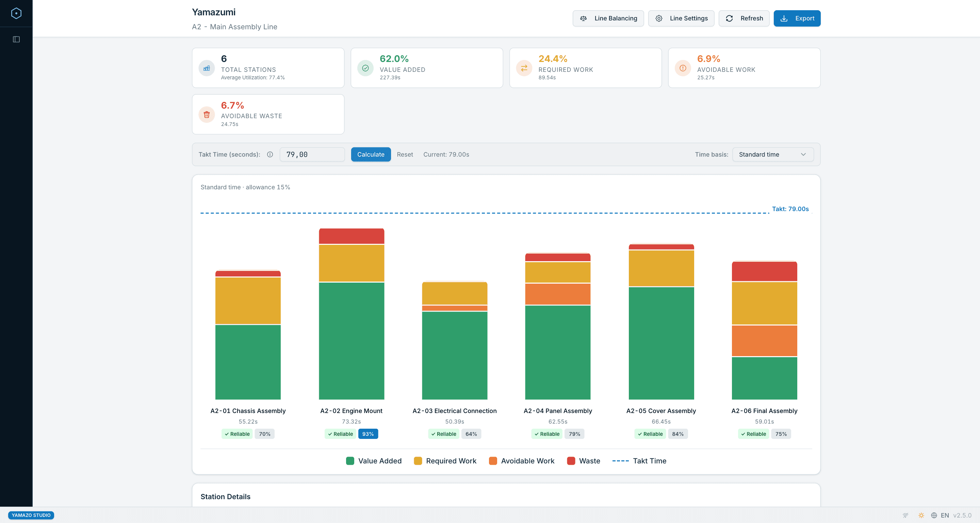Click the 75% utilization badge
The width and height of the screenshot is (980, 523).
pyautogui.click(x=781, y=434)
